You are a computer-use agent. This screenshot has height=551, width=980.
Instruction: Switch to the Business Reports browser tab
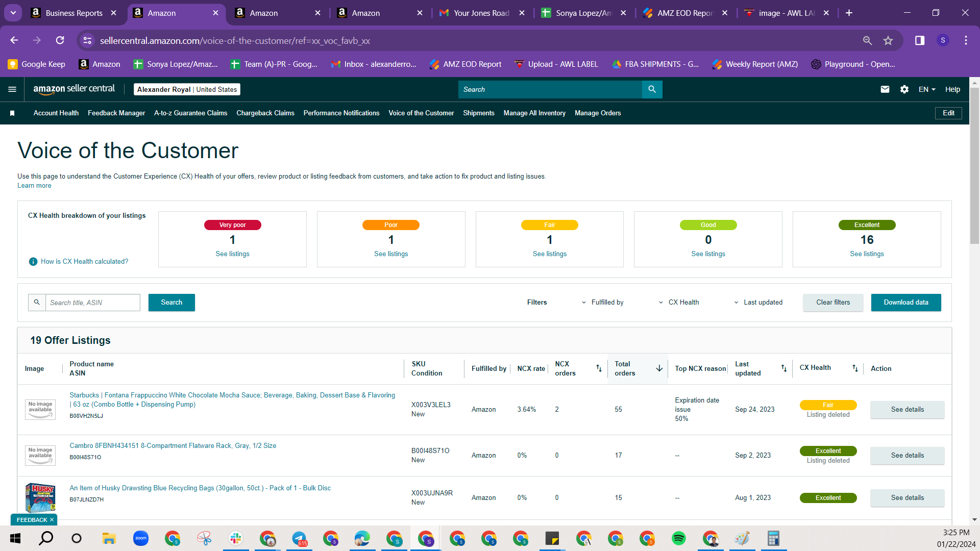tap(74, 13)
